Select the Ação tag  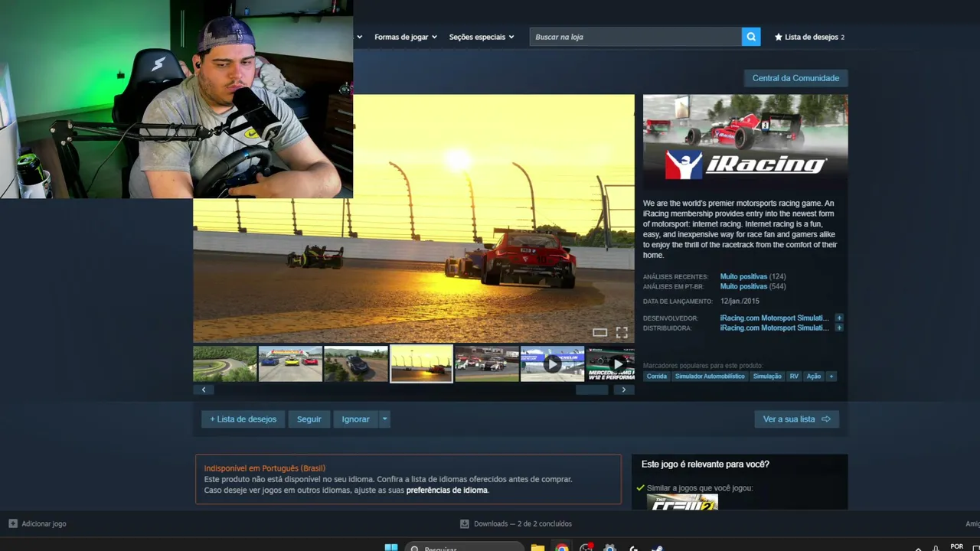pyautogui.click(x=814, y=377)
